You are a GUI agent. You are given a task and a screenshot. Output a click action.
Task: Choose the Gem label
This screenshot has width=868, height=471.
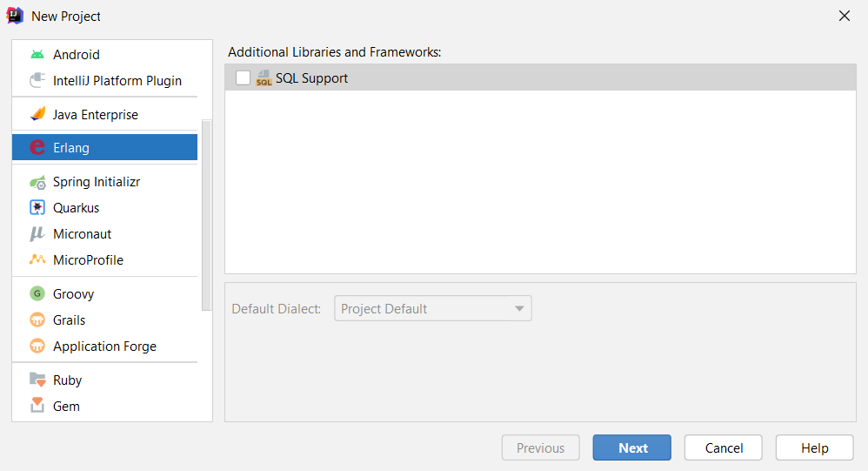click(x=66, y=407)
